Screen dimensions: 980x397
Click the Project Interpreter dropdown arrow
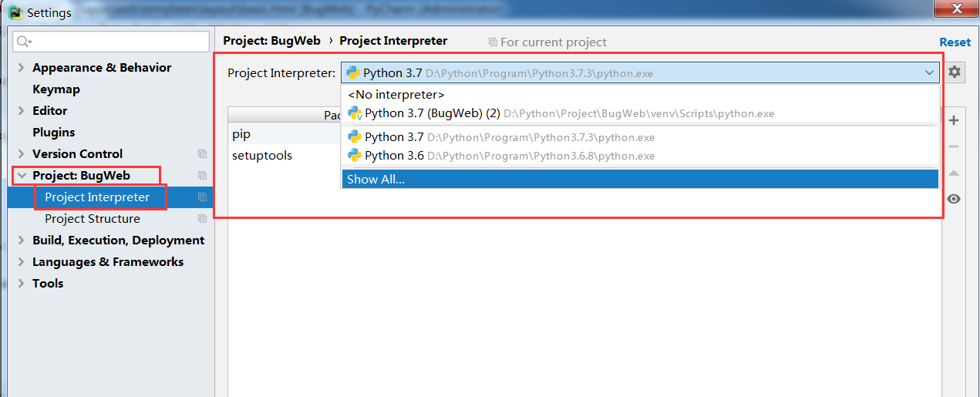point(929,73)
